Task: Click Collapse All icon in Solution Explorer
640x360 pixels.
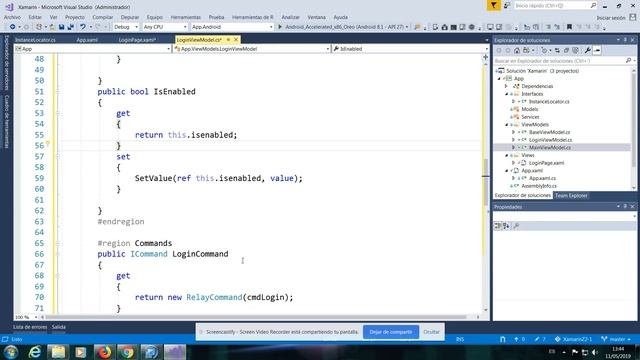Action: (566, 51)
